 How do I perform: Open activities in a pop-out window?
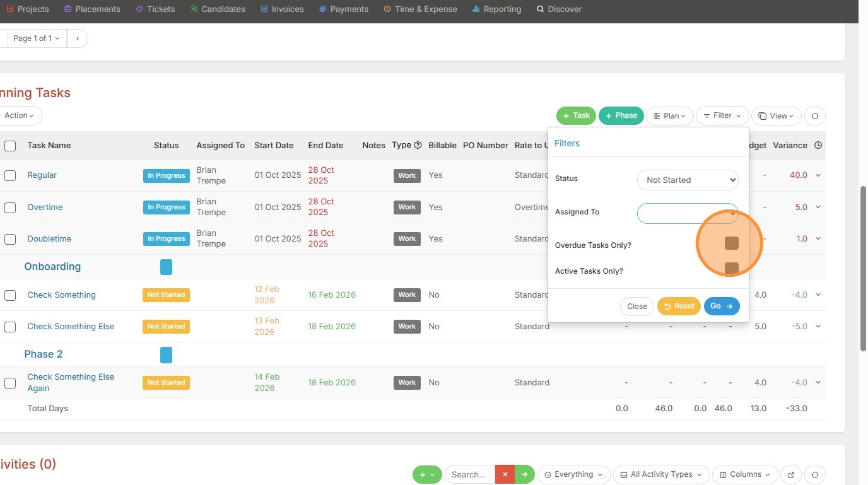pos(791,474)
